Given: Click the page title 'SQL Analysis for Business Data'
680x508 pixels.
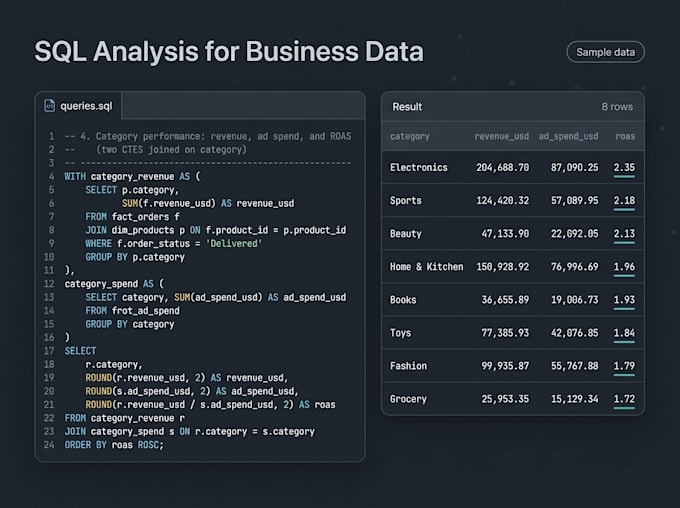Looking at the screenshot, I should click(x=229, y=51).
